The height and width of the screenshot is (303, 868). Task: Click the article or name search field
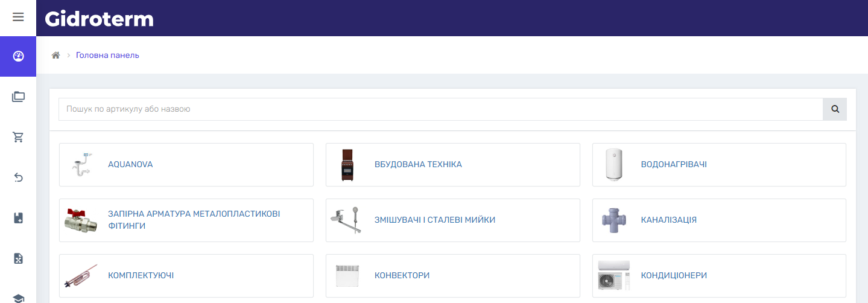tap(440, 109)
